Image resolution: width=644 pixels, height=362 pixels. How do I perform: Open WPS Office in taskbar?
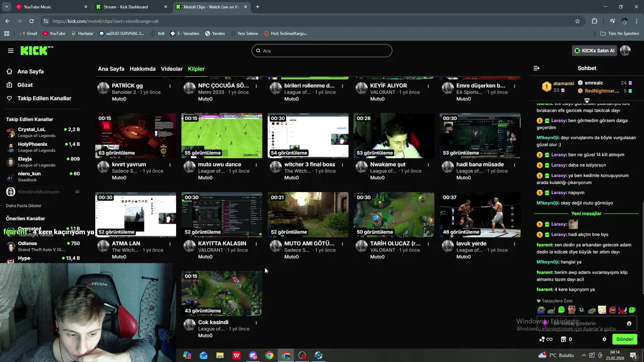236,355
